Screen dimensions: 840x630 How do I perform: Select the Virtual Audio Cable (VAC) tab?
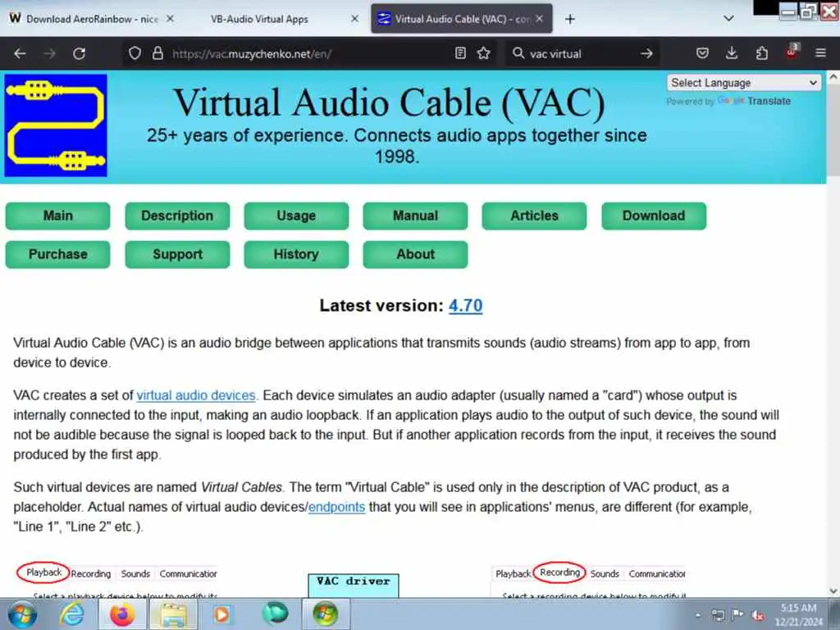point(461,20)
